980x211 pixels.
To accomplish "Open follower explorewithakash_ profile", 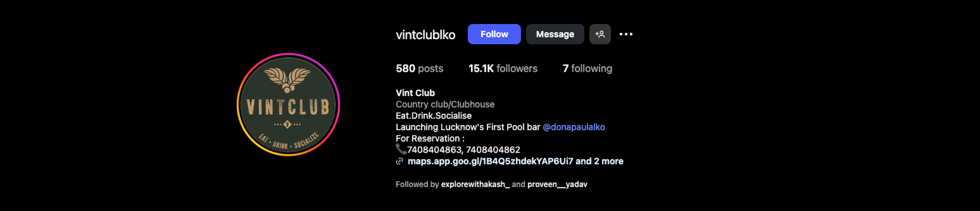I will click(475, 184).
